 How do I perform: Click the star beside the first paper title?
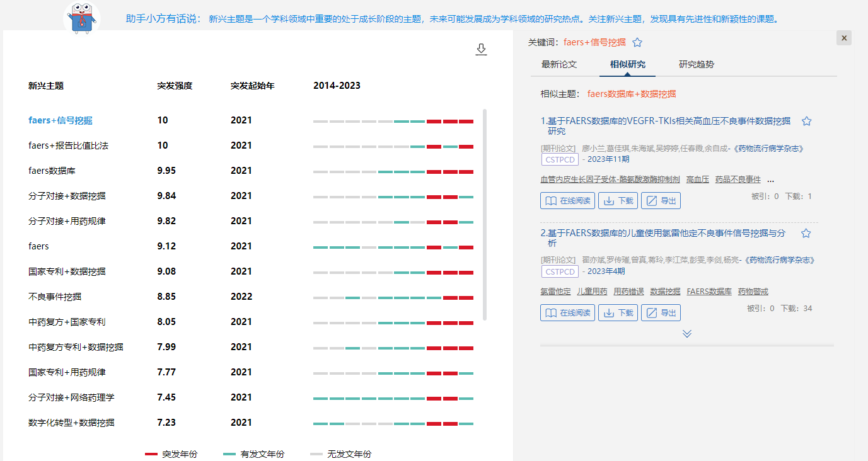pyautogui.click(x=806, y=120)
